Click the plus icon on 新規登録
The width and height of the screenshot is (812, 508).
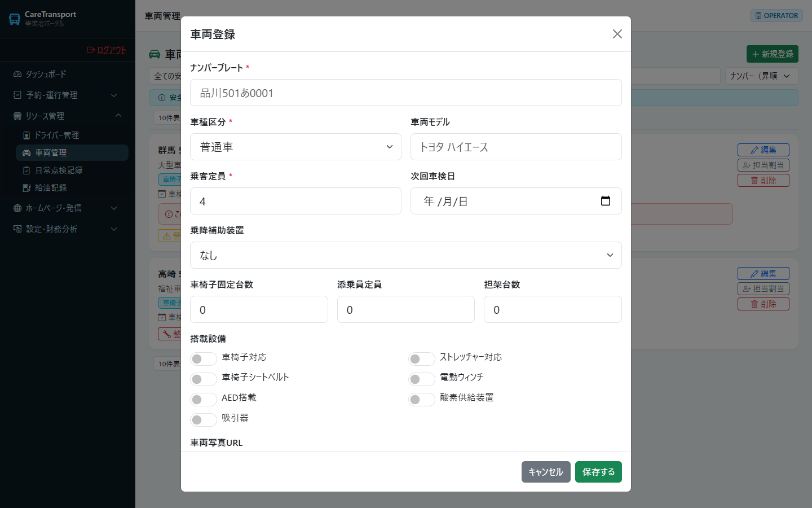tap(756, 54)
